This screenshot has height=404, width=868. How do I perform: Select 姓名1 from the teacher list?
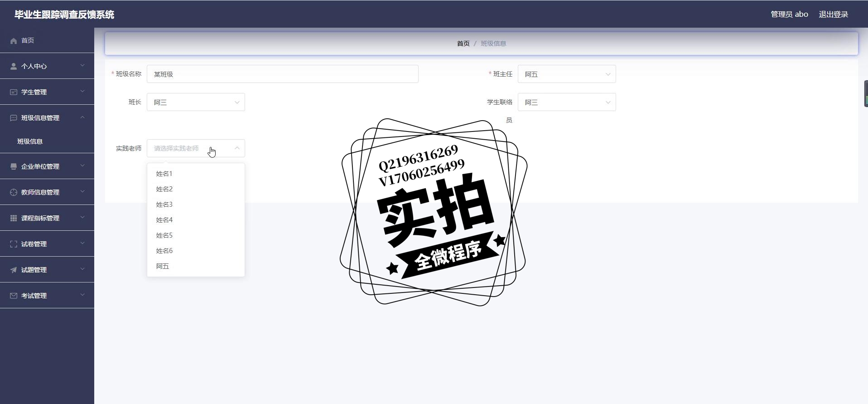(196, 174)
